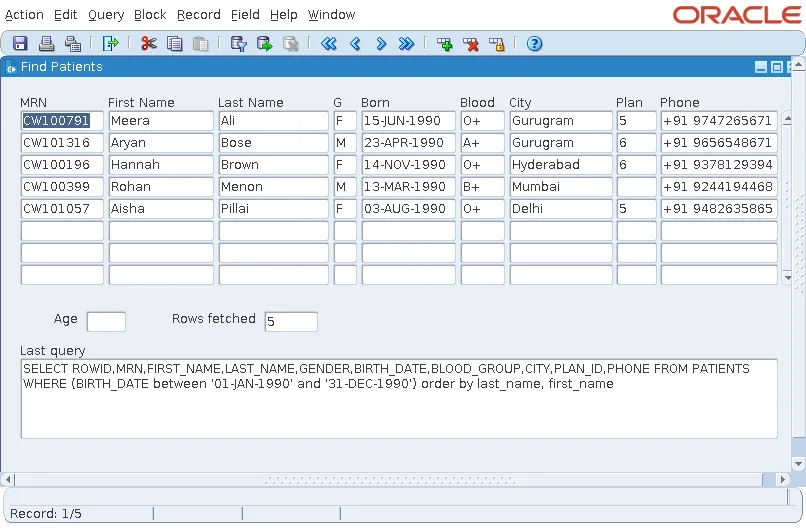Click last name Pillai
Image resolution: width=806 pixels, height=529 pixels.
coord(273,209)
